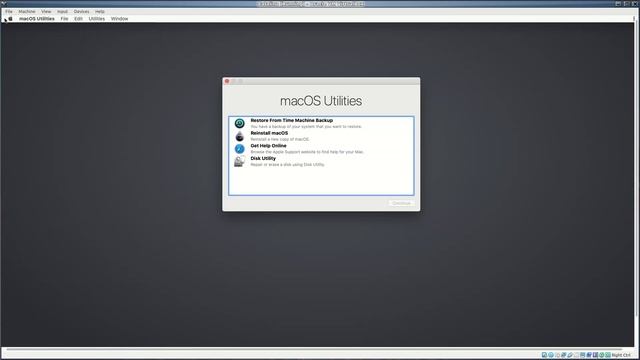
Task: Open the bold macOS Utilities application menu
Action: point(37,19)
